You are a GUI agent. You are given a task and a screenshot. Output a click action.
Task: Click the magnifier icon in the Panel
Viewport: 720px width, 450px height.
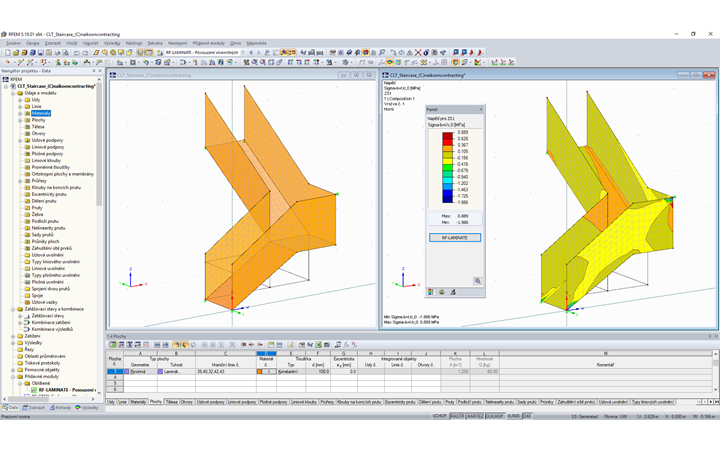(478, 281)
